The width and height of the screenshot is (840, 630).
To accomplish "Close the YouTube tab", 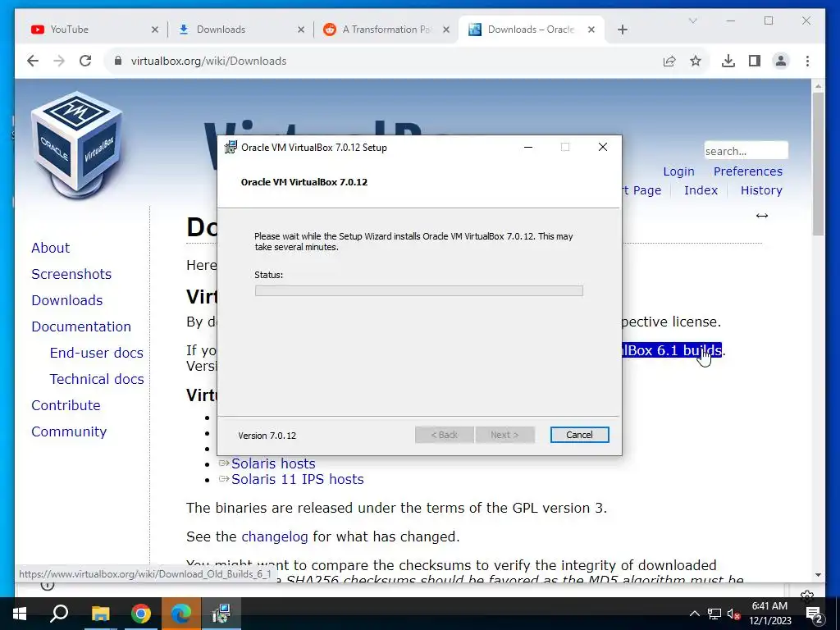I will (155, 30).
